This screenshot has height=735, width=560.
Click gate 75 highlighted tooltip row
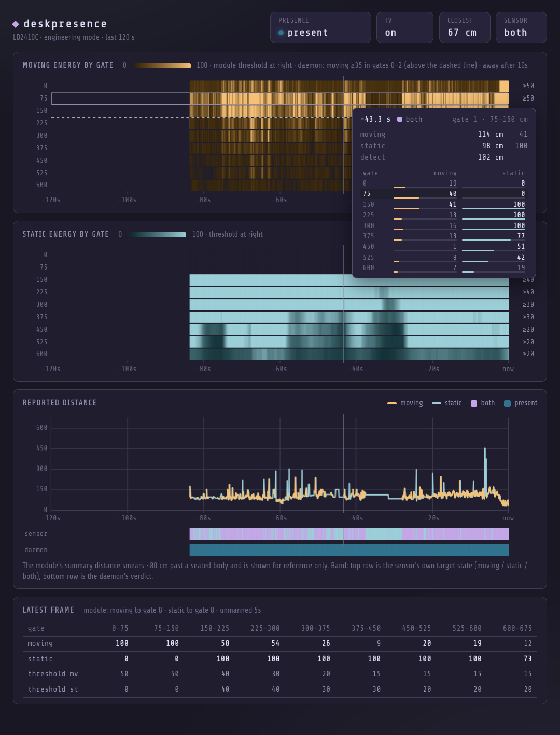[444, 194]
